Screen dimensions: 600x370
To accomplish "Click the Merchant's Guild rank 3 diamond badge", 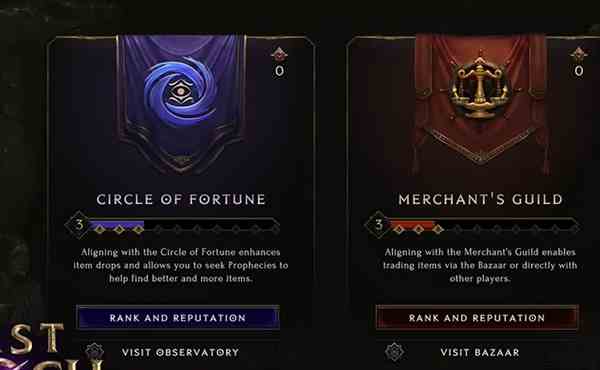I will click(x=378, y=225).
